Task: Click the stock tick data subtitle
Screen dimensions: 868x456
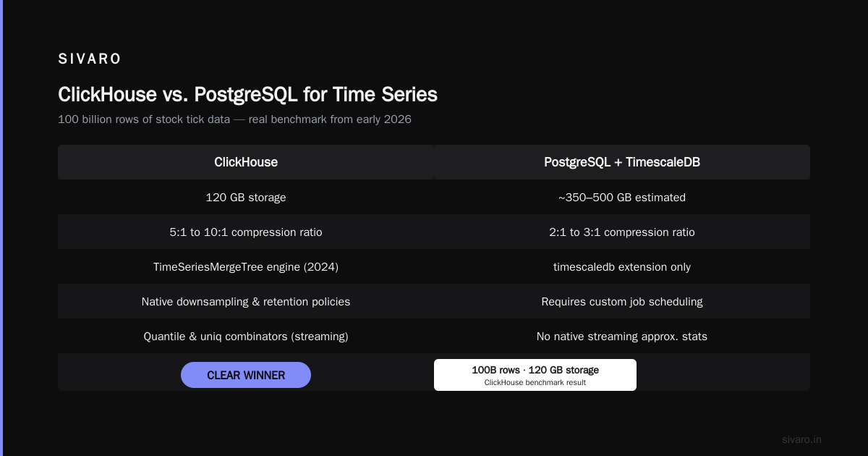Action: (234, 119)
